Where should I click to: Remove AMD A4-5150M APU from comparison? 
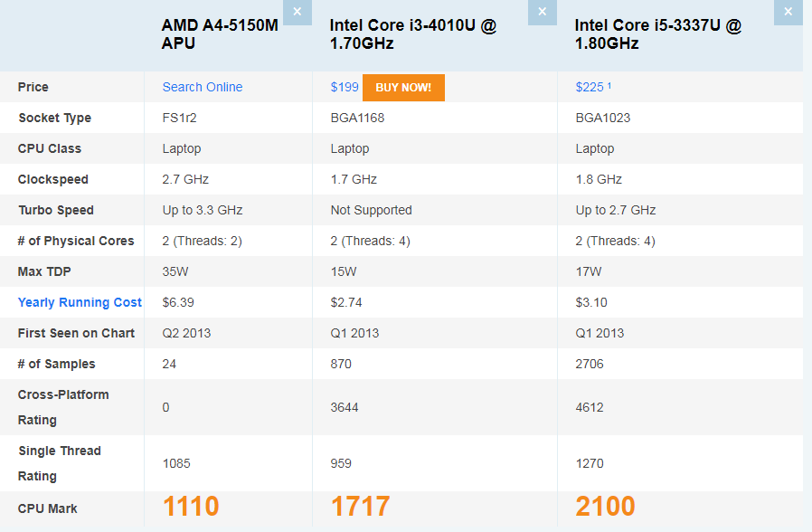(x=297, y=12)
